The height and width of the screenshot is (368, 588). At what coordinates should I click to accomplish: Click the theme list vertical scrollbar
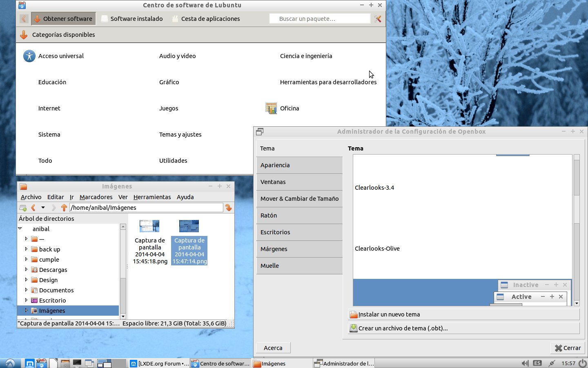point(577,230)
